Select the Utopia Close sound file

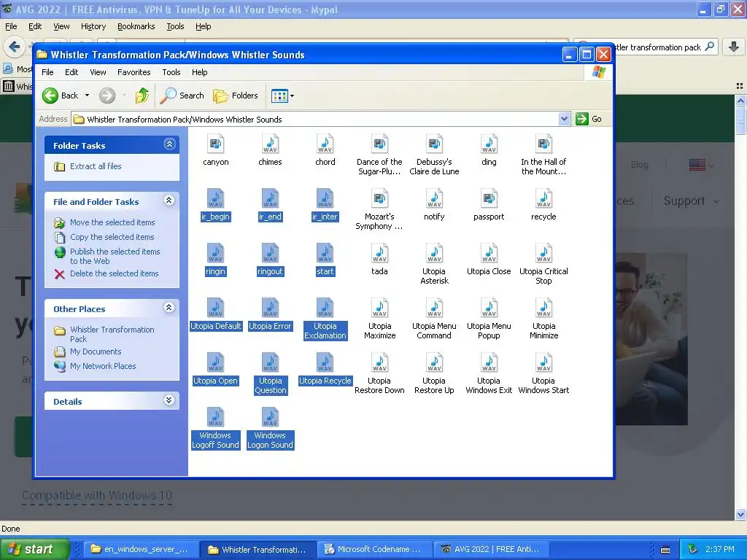tap(489, 260)
